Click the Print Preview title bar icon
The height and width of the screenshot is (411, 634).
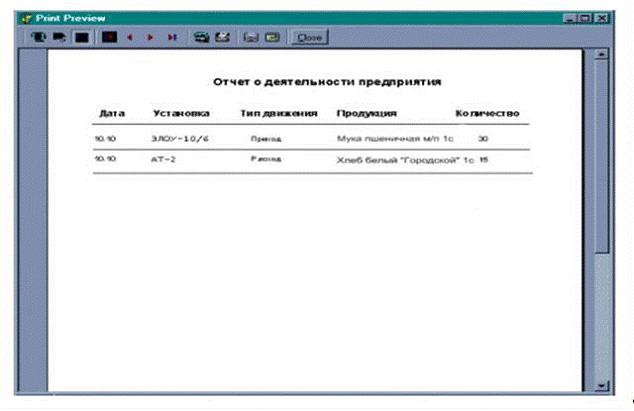(27, 19)
